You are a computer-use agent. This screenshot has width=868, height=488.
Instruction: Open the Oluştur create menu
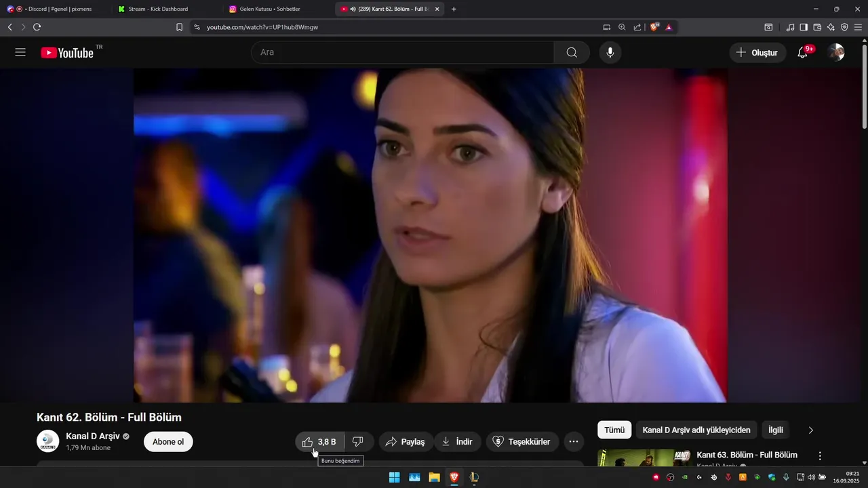coord(757,52)
